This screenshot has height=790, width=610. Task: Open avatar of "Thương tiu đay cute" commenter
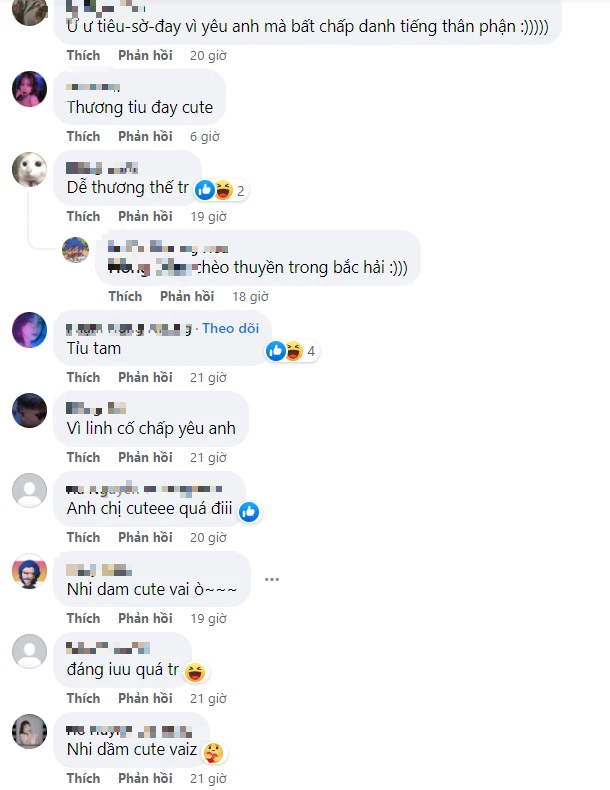(x=30, y=89)
